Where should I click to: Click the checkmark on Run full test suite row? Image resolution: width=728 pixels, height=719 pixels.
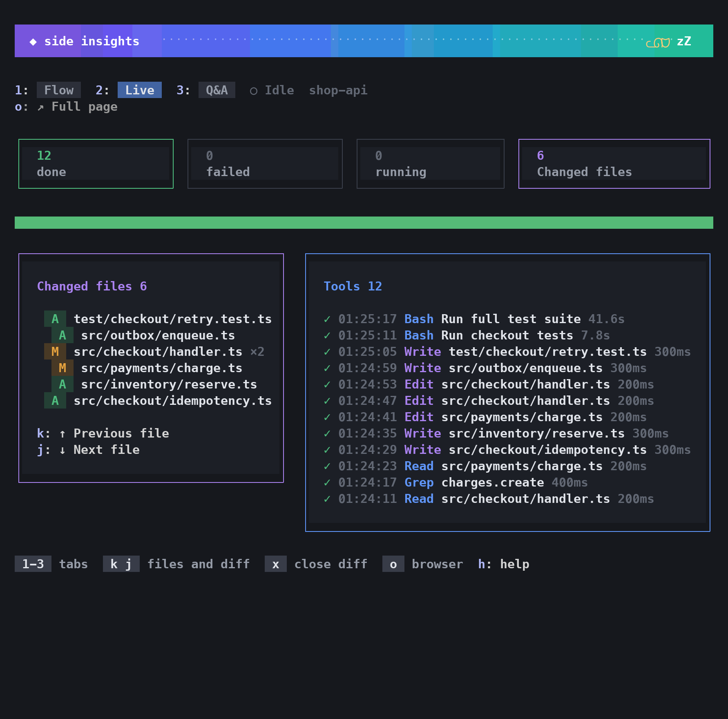[x=327, y=319]
